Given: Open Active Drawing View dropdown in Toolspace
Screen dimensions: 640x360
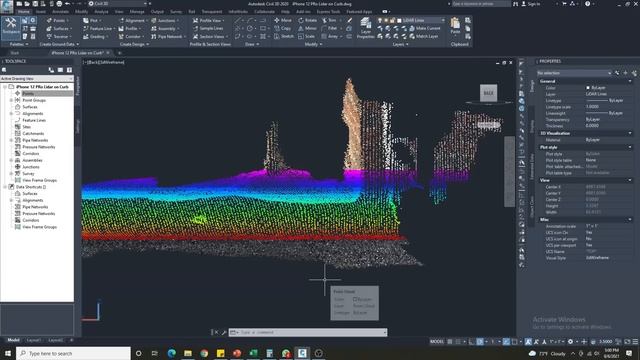Looking at the screenshot, I should point(37,78).
